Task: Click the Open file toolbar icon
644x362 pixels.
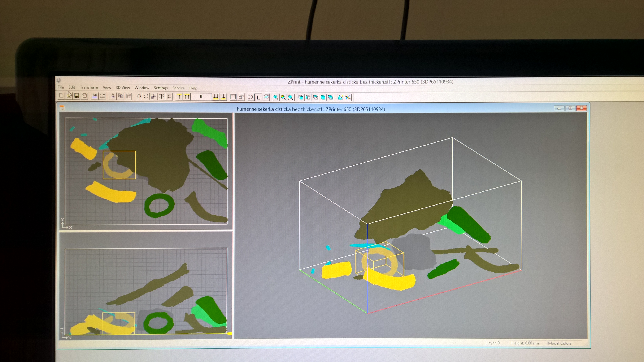Action: click(x=69, y=96)
